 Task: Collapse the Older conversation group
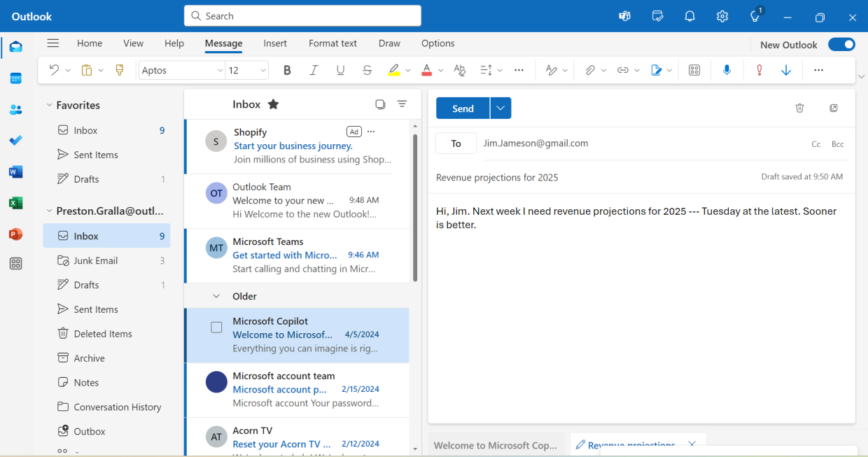(x=216, y=295)
